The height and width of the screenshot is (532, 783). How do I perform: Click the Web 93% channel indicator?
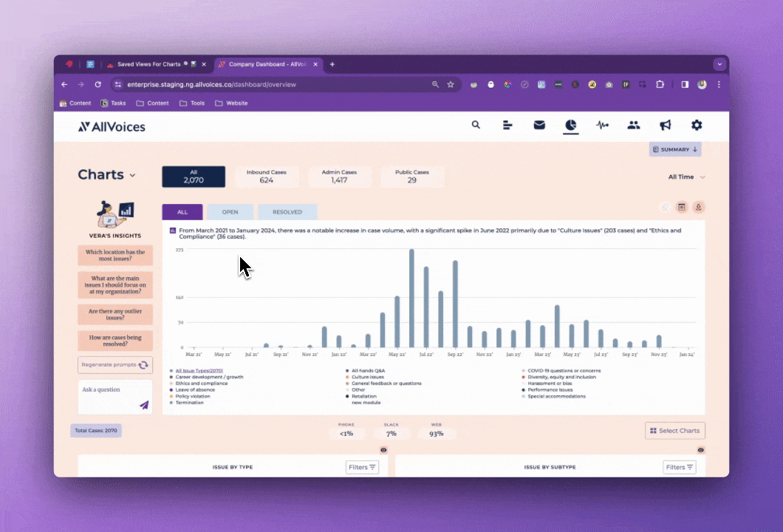tap(436, 431)
